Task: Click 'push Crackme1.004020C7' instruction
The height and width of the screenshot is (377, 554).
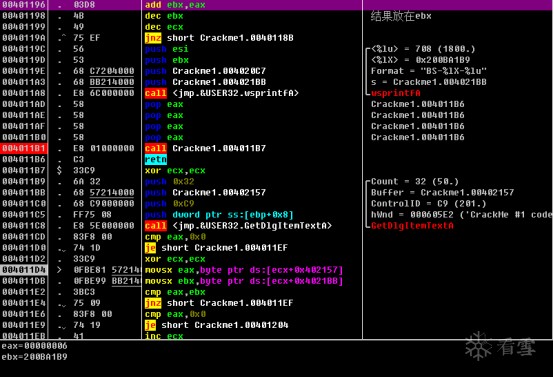Action: (x=205, y=71)
